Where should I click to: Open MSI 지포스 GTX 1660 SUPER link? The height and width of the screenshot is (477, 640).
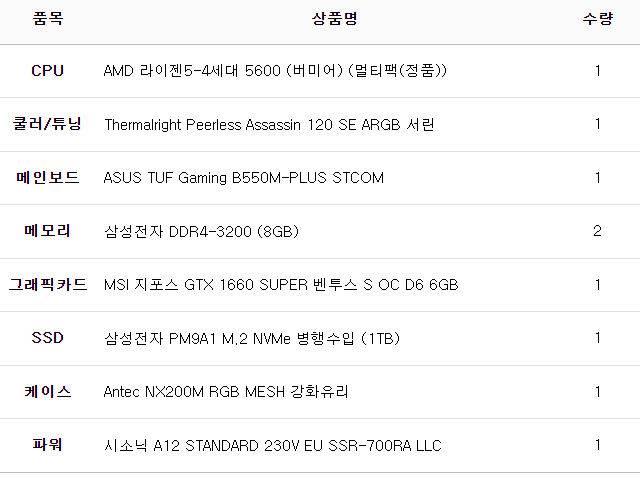(281, 285)
